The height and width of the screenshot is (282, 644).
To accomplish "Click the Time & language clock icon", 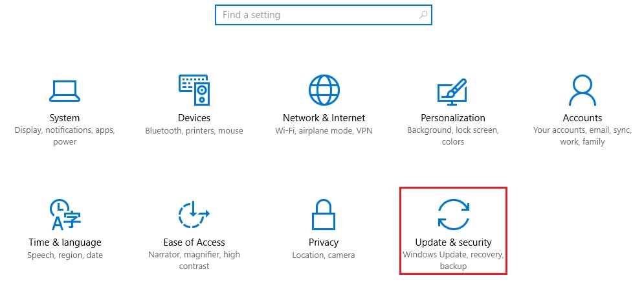I will pos(65,215).
